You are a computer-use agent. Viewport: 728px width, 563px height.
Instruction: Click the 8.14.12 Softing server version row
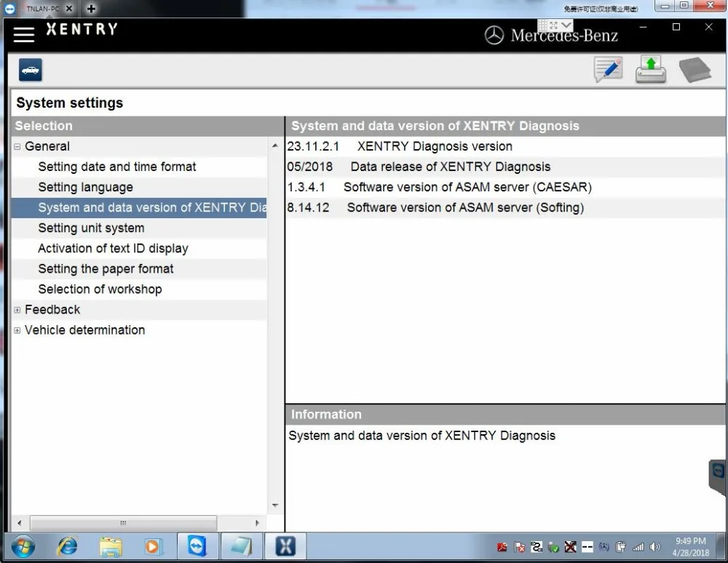[505, 208]
